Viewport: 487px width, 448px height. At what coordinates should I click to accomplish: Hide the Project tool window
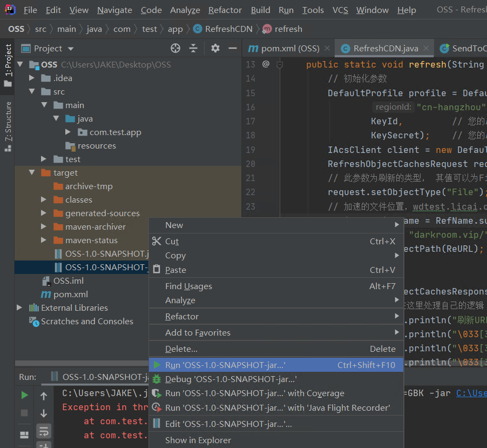pos(233,48)
